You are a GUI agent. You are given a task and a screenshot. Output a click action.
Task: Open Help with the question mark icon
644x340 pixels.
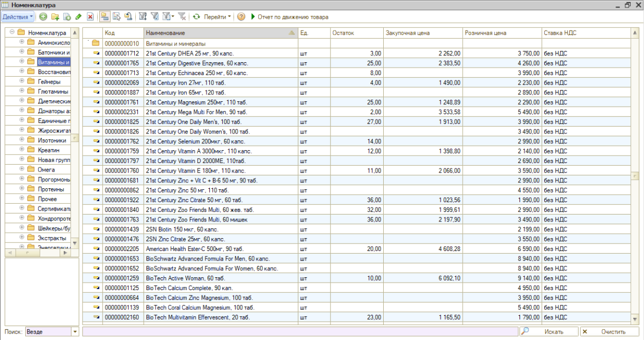tap(241, 17)
